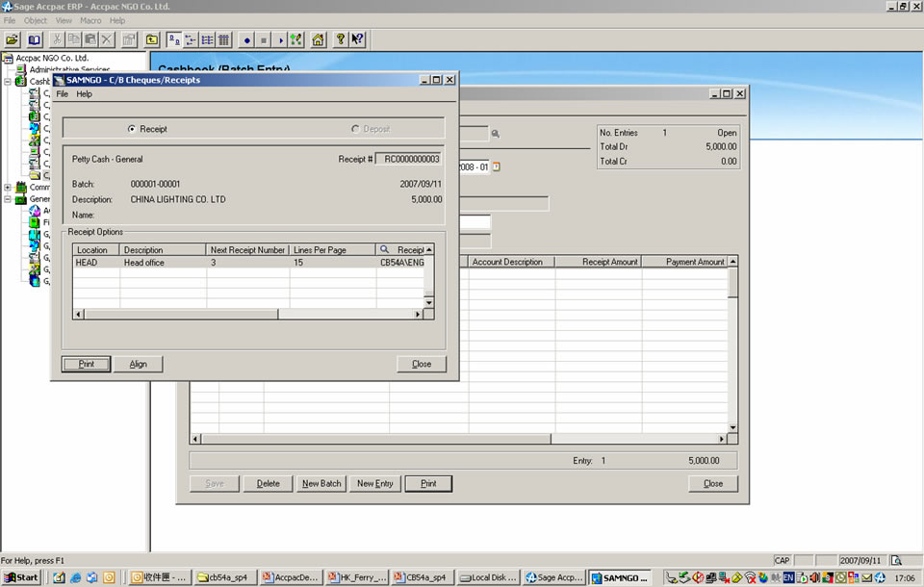Click the Align button
Screen dimensions: 924x587
point(138,364)
